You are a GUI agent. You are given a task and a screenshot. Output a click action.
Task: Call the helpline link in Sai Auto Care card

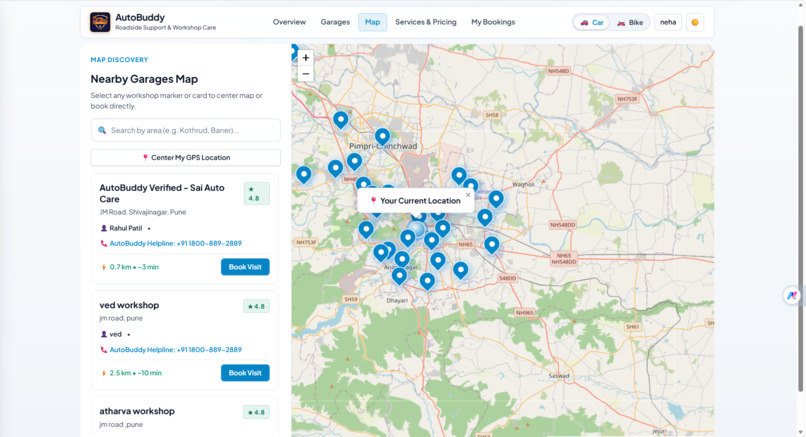(175, 244)
